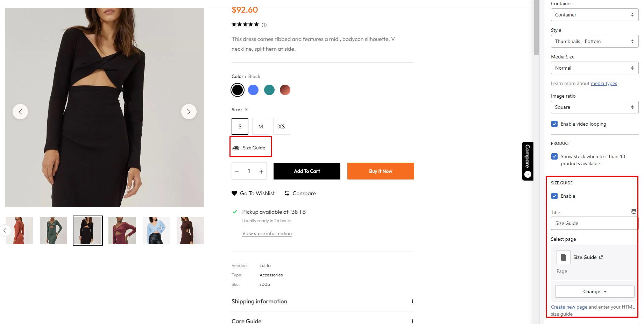Open the Style dropdown showing Thumbnails - Bottom
The image size is (644, 324).
[594, 41]
